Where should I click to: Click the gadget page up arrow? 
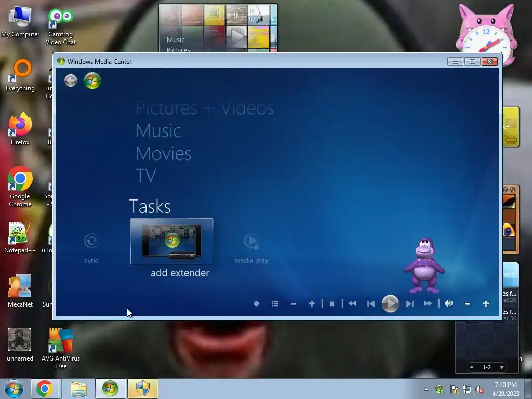tap(472, 367)
